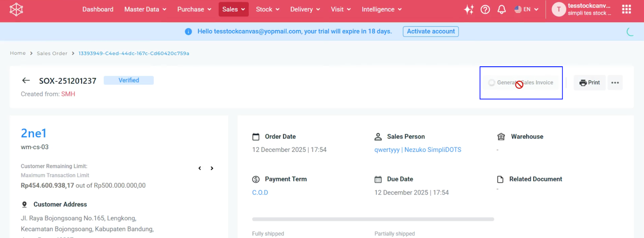Image resolution: width=644 pixels, height=238 pixels.
Task: Show previous customer limit with left arrow
Action: 200,168
